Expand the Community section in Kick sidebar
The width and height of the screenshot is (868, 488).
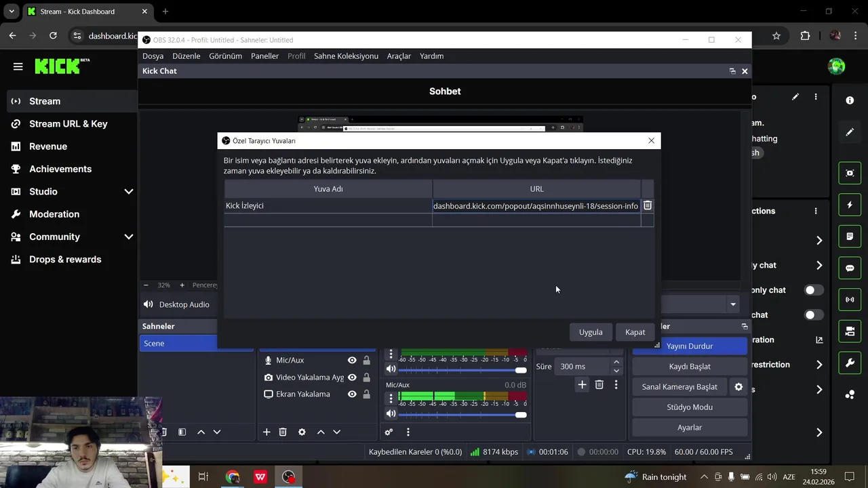point(128,237)
